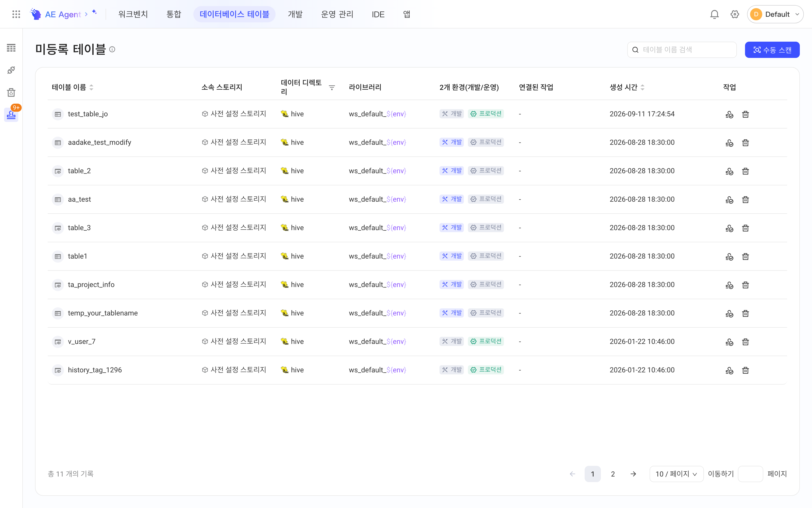The width and height of the screenshot is (812, 508).
Task: Sort by 생성 시간 column
Action: point(642,87)
